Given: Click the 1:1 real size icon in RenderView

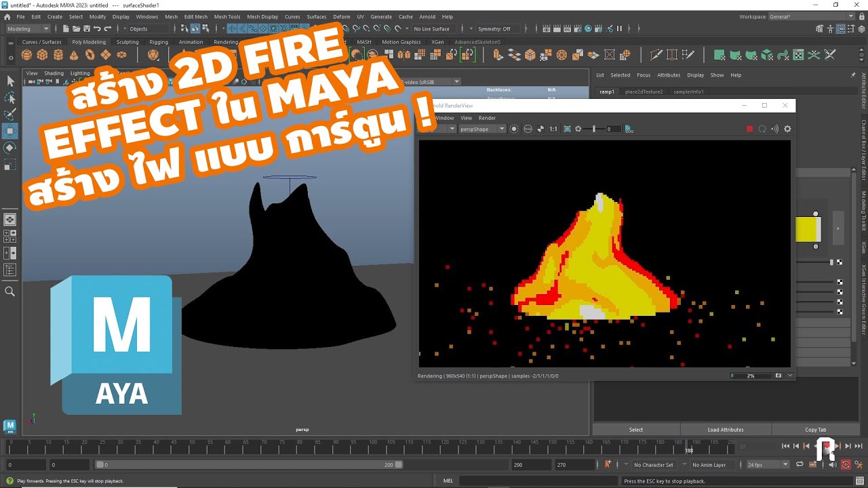Looking at the screenshot, I should tap(553, 129).
